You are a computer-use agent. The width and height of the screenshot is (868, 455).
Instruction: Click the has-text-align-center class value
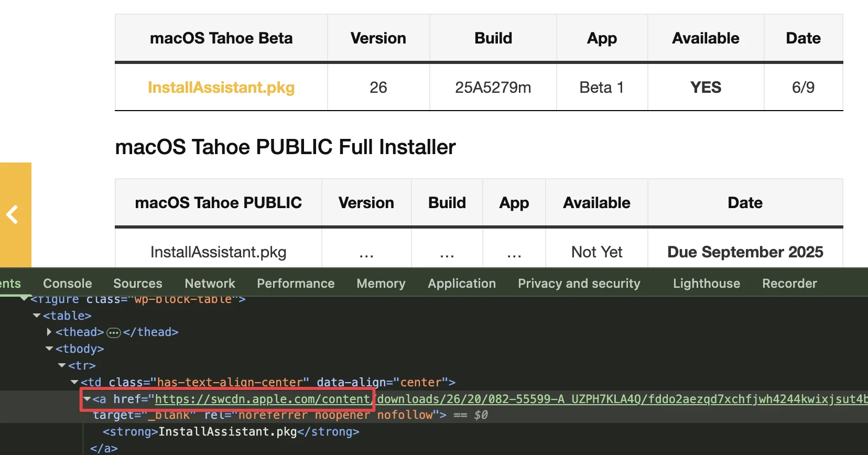coord(230,382)
